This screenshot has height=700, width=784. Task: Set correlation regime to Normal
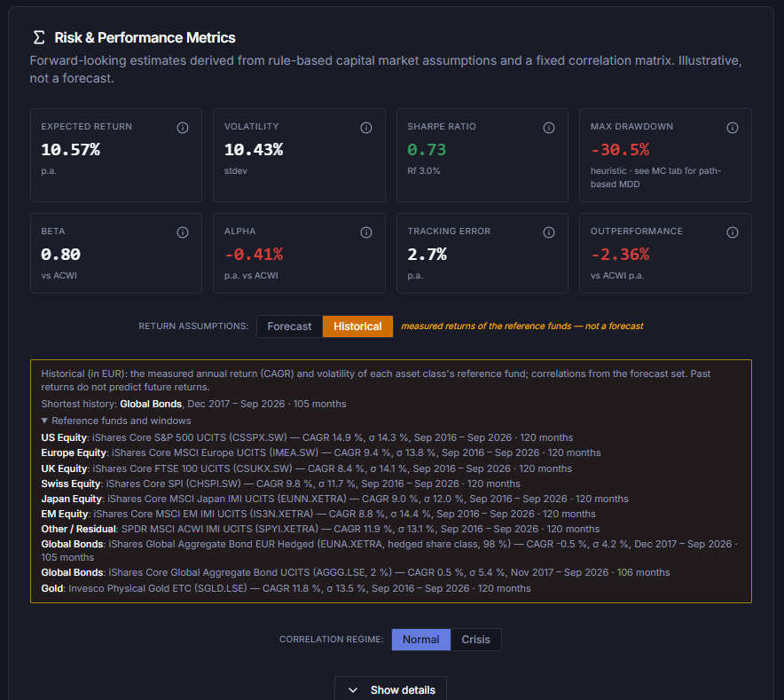421,640
